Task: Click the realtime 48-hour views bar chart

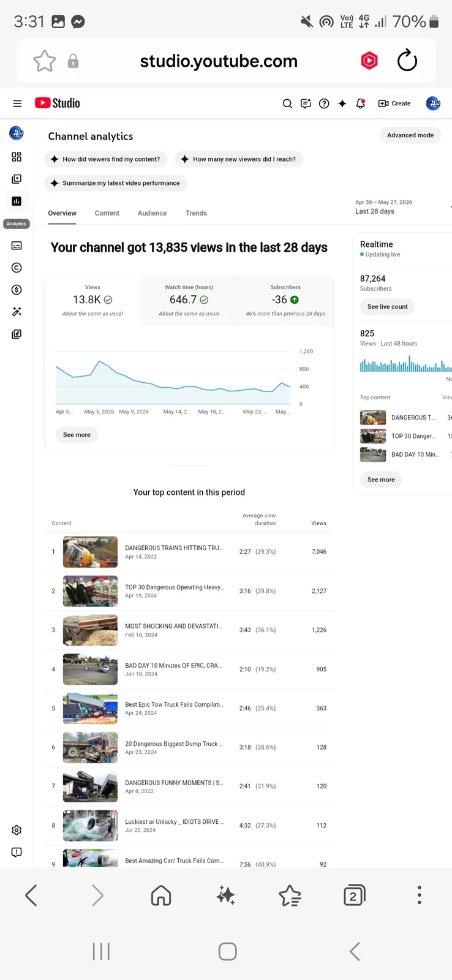Action: coord(406,364)
